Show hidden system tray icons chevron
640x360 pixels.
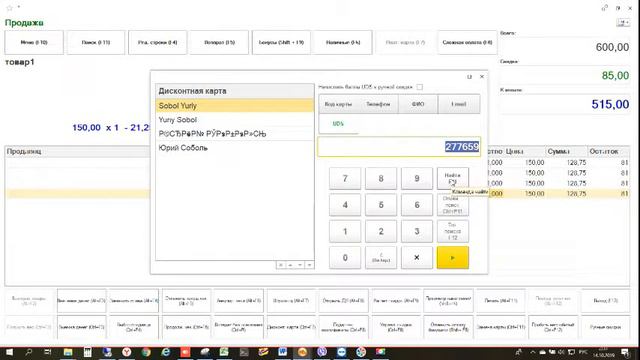pos(533,352)
